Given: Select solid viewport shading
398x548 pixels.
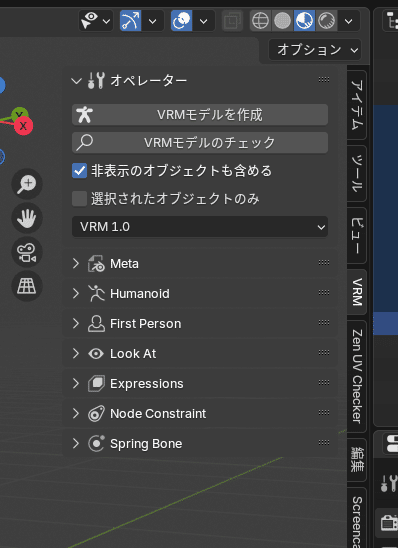Looking at the screenshot, I should [282, 21].
